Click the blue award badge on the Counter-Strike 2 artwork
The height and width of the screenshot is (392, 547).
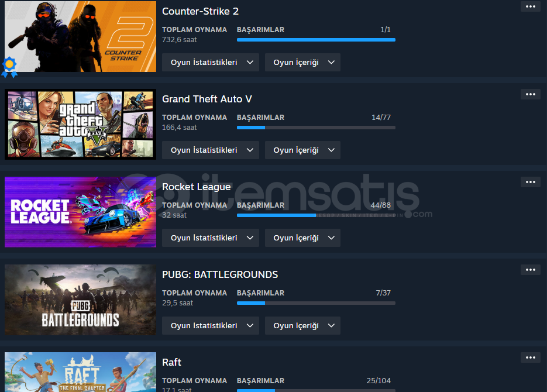click(9, 67)
